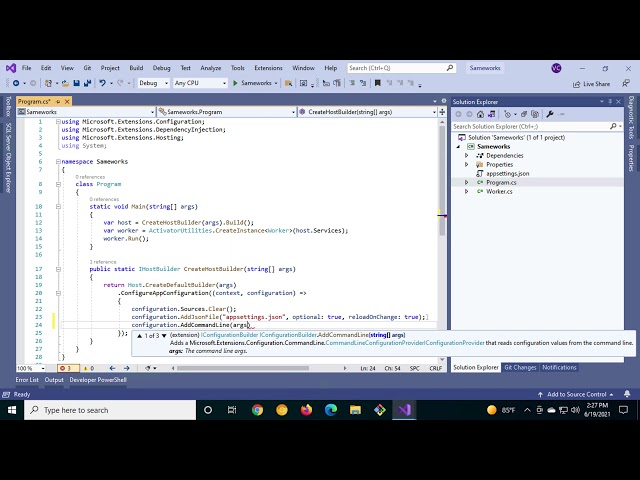The image size is (640, 480).
Task: Open Properties wrench icon in Solution Explorer
Action: (x=550, y=114)
